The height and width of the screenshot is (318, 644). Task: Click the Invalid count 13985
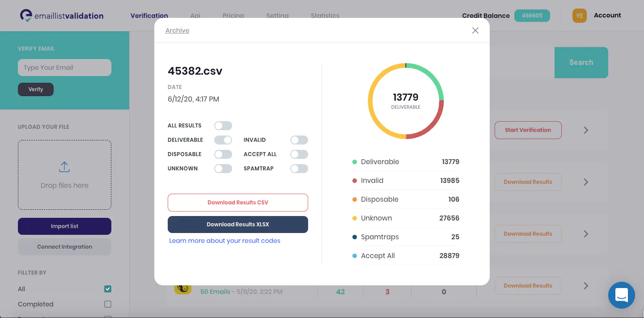(x=450, y=181)
